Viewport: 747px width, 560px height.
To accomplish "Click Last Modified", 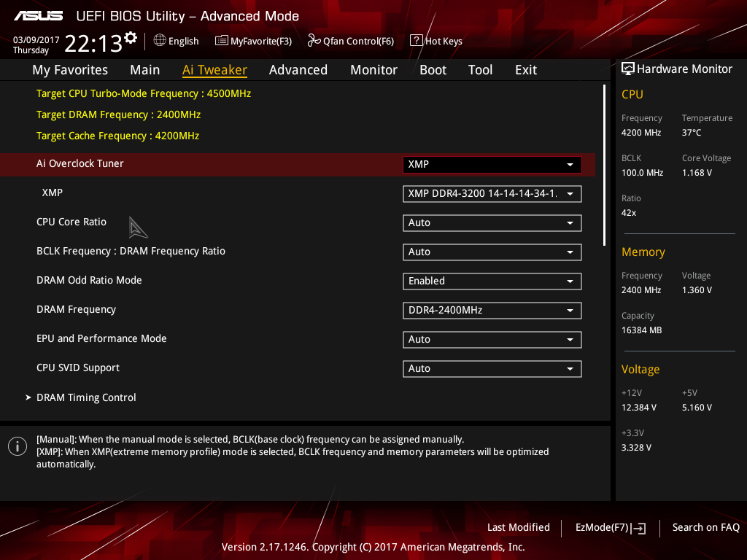I will click(x=519, y=528).
